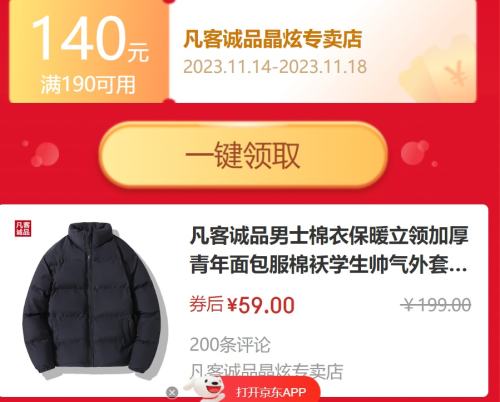Open the store link below 200条评论
Image resolution: width=500 pixels, height=402 pixels.
(266, 371)
